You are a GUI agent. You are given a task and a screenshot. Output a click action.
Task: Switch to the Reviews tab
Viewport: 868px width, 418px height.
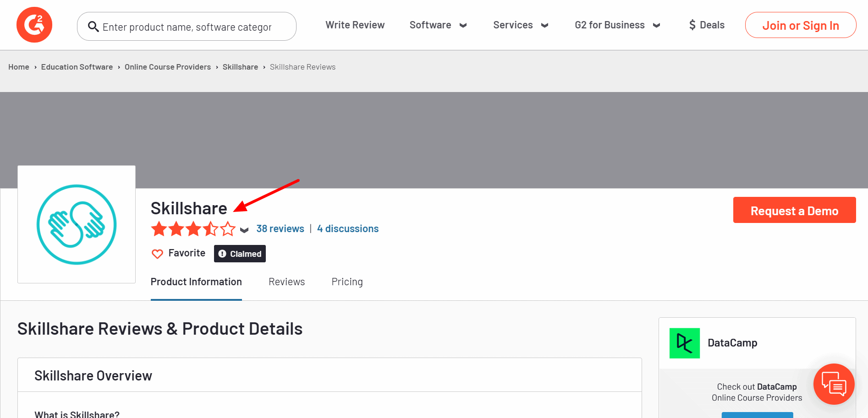click(x=286, y=282)
